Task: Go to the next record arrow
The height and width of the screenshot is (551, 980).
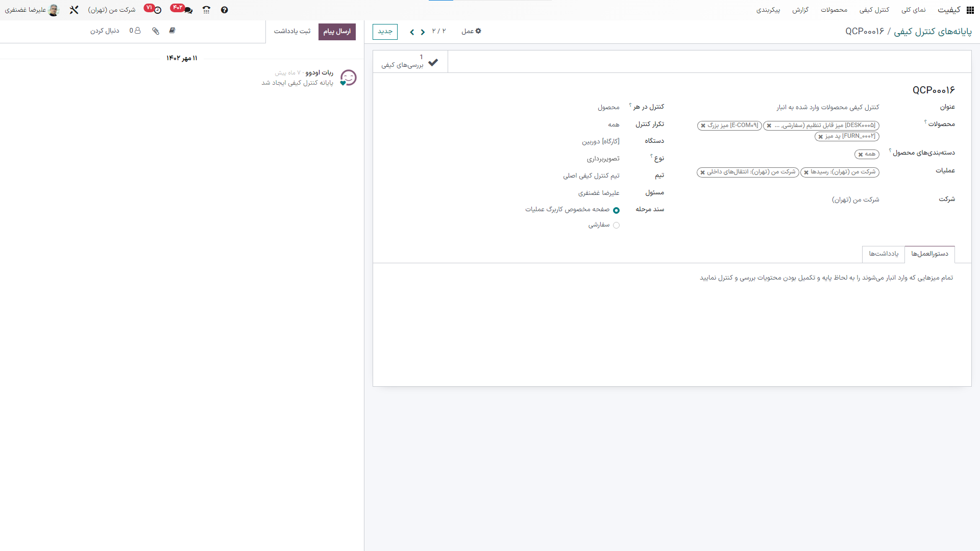Action: pos(412,32)
